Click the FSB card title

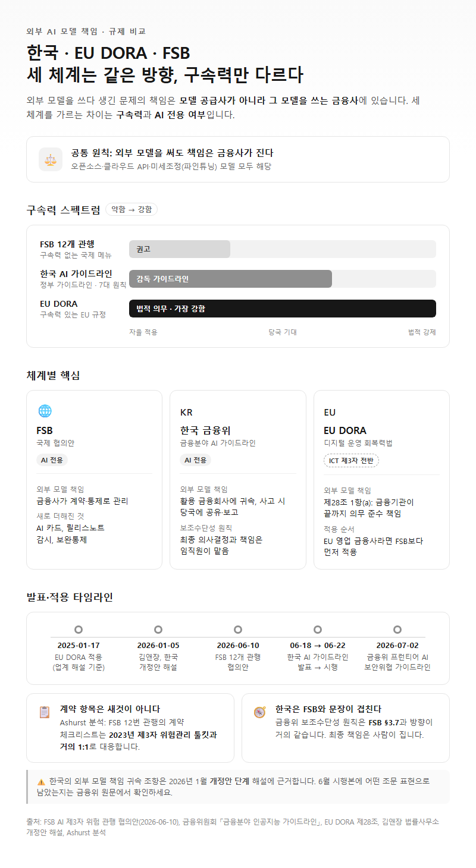coord(45,430)
